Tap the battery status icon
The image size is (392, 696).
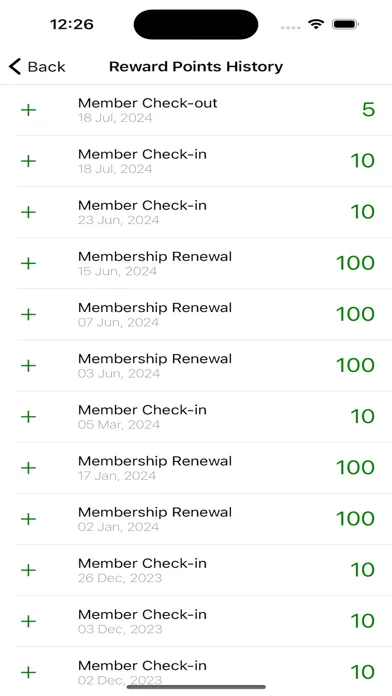(x=345, y=24)
